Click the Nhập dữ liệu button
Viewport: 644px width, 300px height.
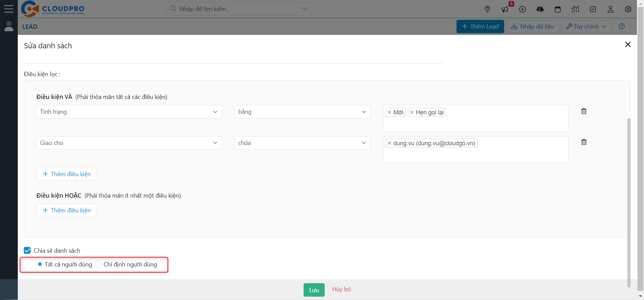pos(532,27)
